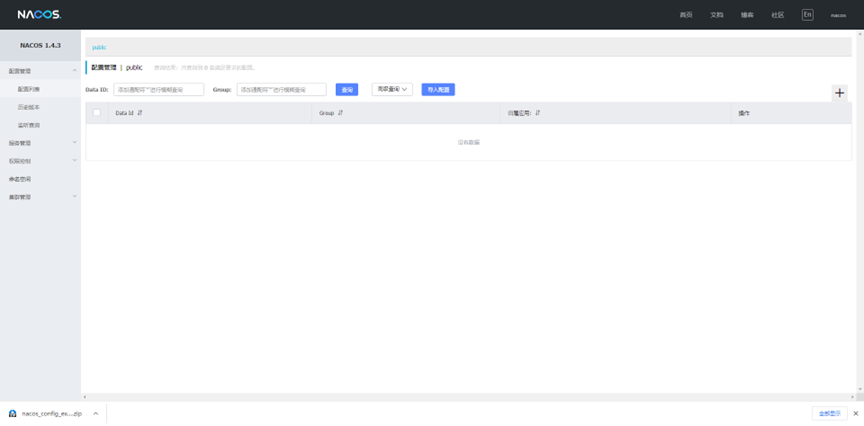Focus the Group search field
Screen dimensions: 864x426
pos(282,89)
